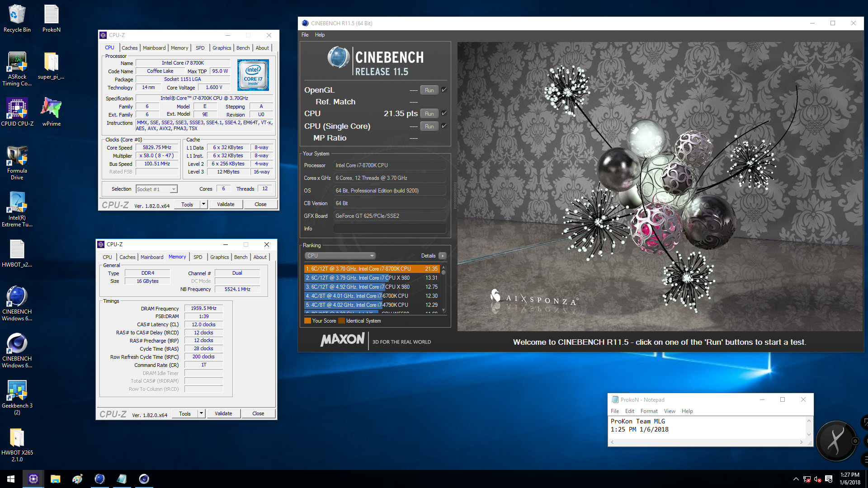Click the Notepad horizontal scrollbar
868x488 pixels.
point(708,442)
